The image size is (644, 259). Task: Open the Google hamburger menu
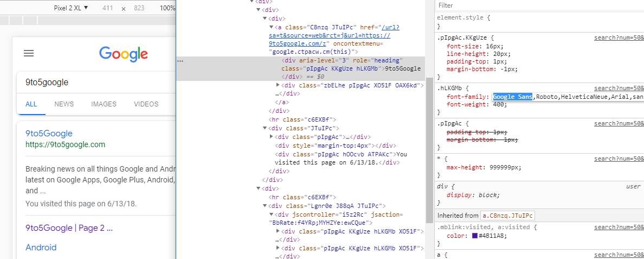pos(29,53)
